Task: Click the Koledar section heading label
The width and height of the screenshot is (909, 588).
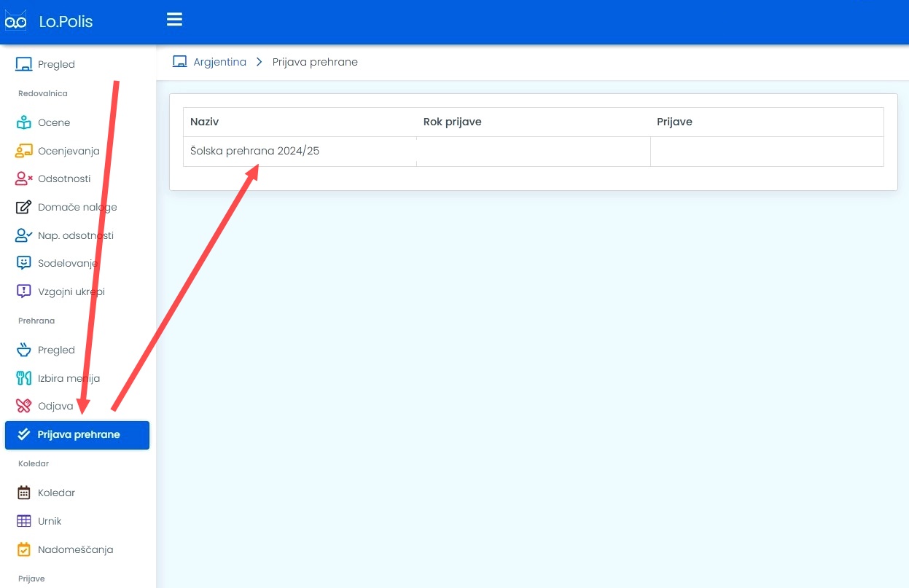Action: click(34, 463)
